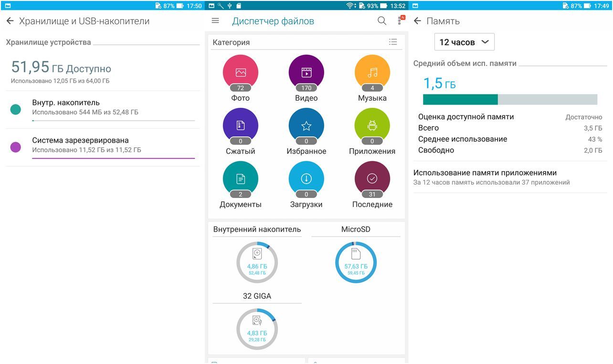This screenshot has width=613, height=364.
Task: Open the MicroSD storage ring
Action: click(356, 262)
